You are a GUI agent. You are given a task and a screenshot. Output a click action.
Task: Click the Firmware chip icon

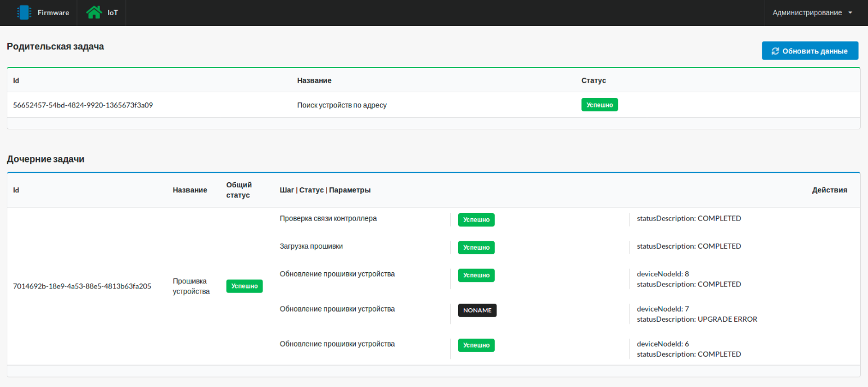pyautogui.click(x=24, y=12)
